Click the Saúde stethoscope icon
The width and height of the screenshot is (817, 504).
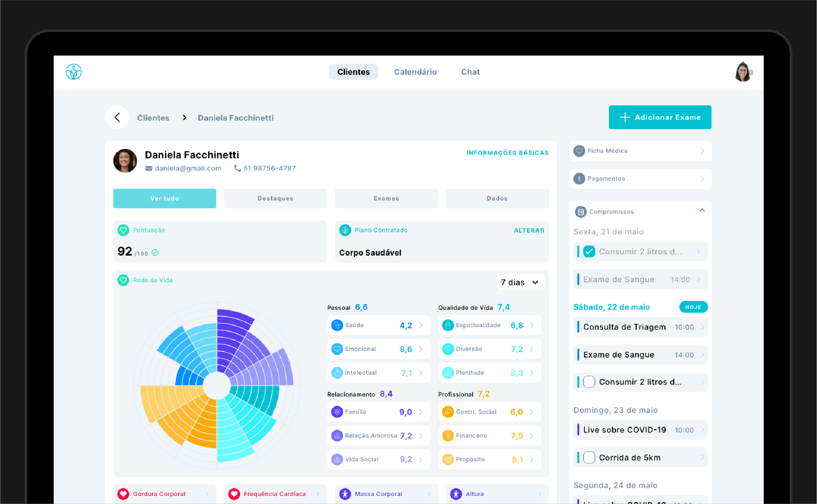click(x=337, y=325)
